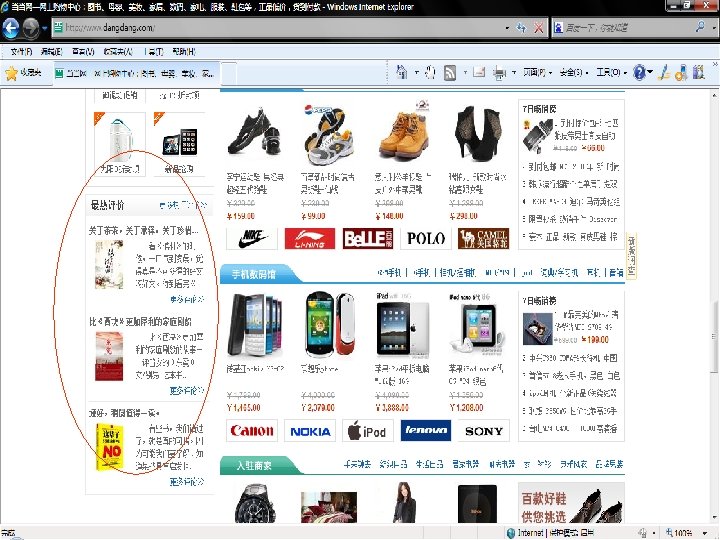Click the 百款好鞋 供您挑选 shoe banner

571,503
